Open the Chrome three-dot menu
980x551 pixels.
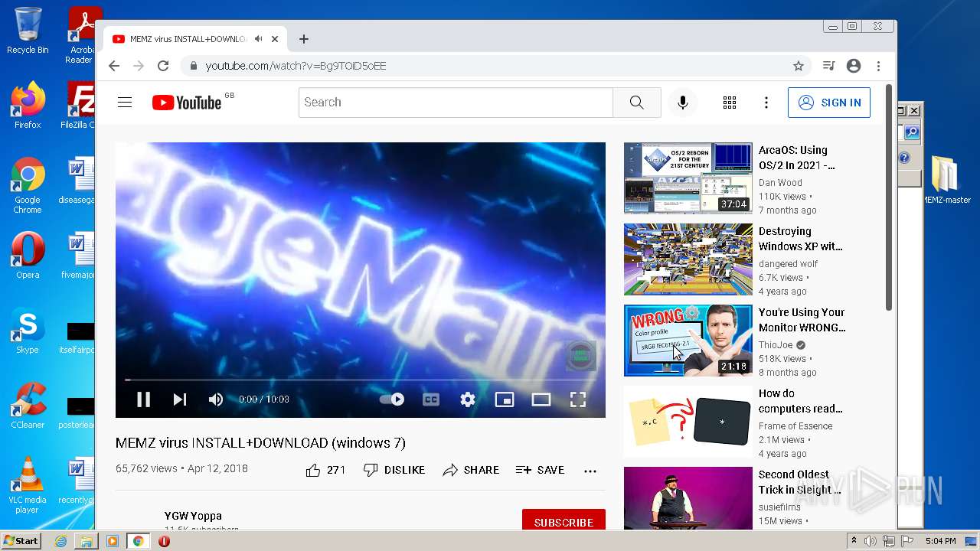[x=879, y=66]
